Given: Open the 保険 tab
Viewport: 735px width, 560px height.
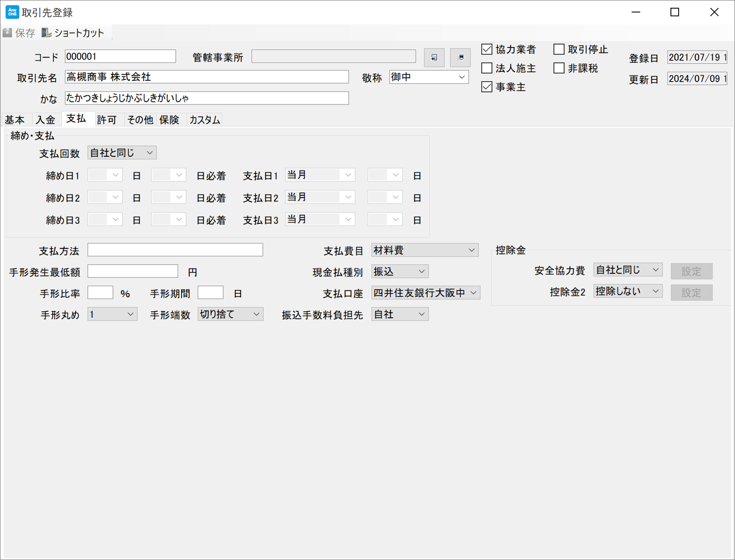Looking at the screenshot, I should pos(169,120).
